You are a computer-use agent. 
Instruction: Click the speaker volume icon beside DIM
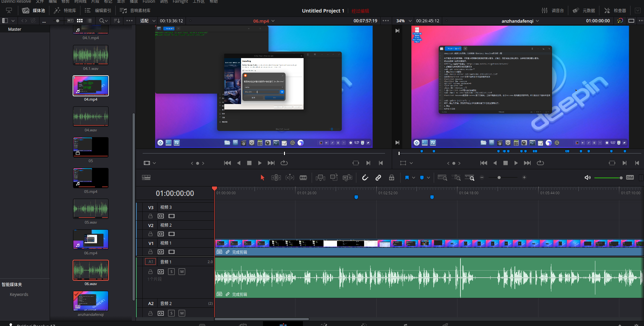tap(588, 178)
